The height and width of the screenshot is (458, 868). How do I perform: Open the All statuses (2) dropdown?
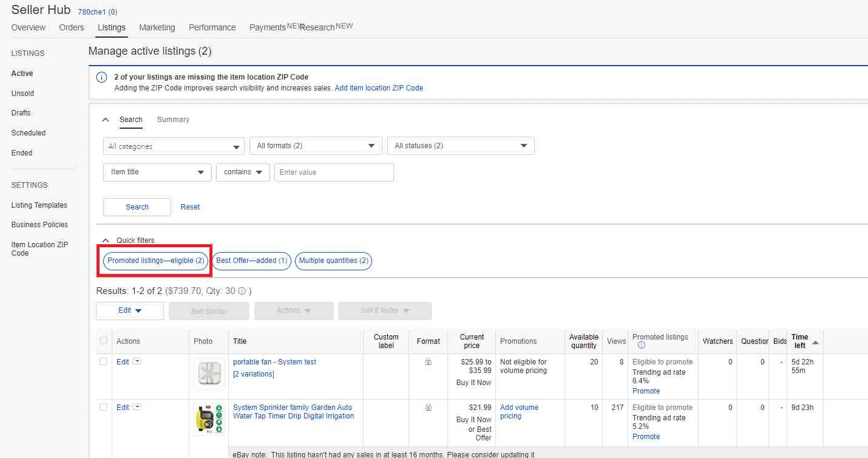pyautogui.click(x=461, y=146)
